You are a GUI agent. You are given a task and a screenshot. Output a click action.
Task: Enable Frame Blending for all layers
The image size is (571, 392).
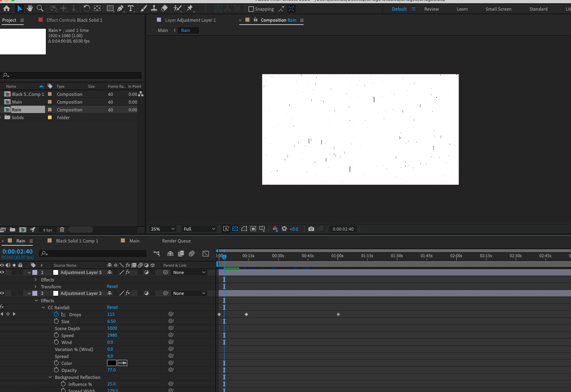click(181, 254)
